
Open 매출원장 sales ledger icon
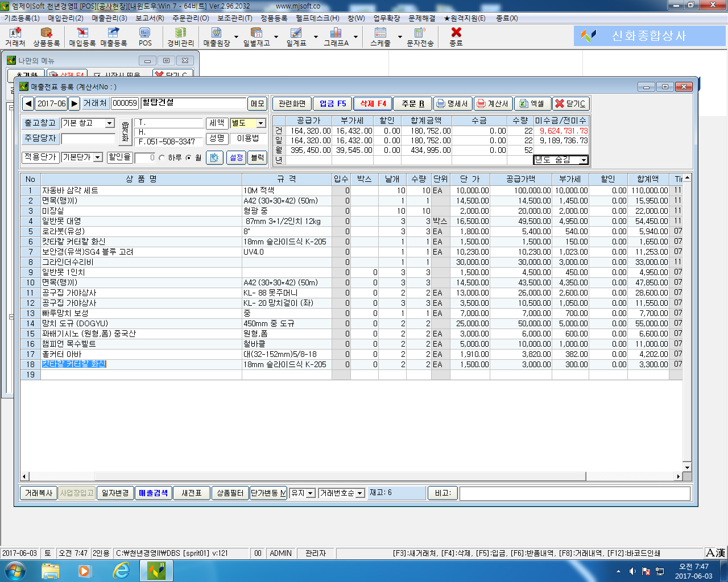pyautogui.click(x=217, y=37)
